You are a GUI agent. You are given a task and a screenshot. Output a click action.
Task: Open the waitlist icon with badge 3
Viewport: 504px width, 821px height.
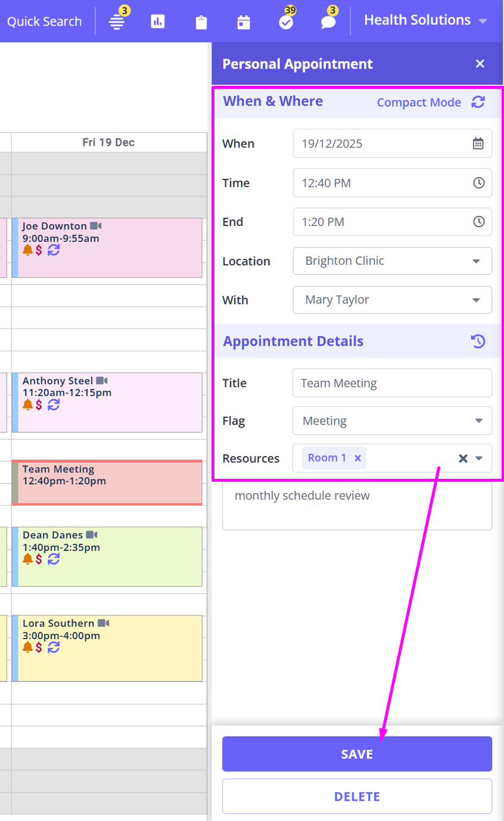(116, 22)
